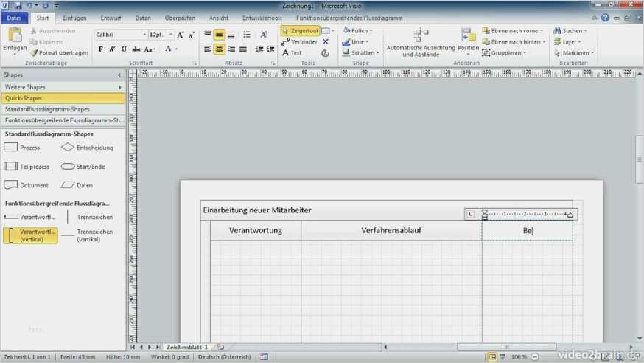Select the Daten parallelogram shape

(x=77, y=185)
